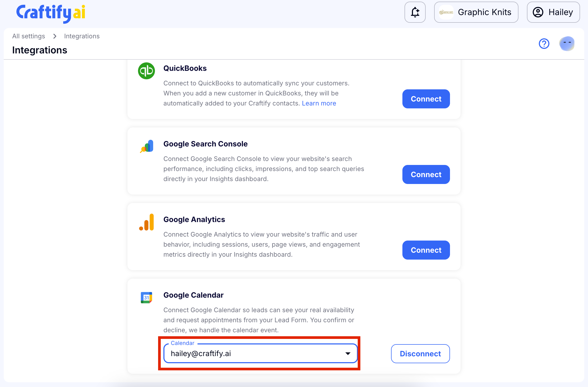Click the QuickBooks logo icon
This screenshot has height=387, width=588.
pos(146,71)
